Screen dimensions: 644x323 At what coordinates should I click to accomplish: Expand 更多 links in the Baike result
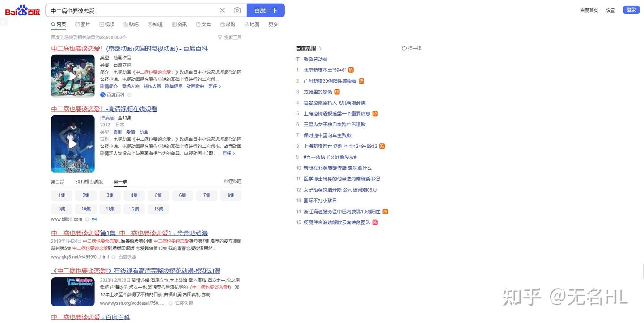(215, 86)
